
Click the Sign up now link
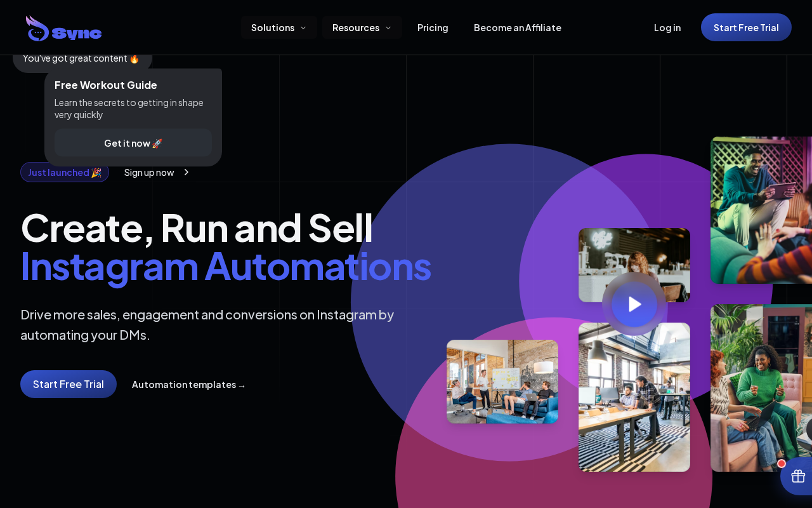(x=157, y=172)
